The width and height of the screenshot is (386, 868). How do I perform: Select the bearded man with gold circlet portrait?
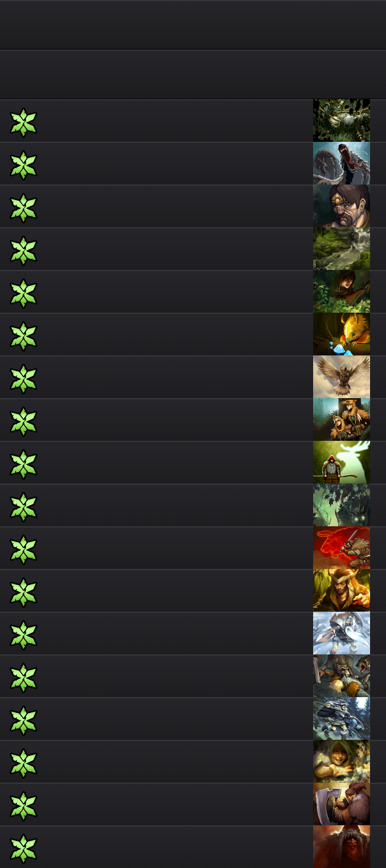coord(342,206)
